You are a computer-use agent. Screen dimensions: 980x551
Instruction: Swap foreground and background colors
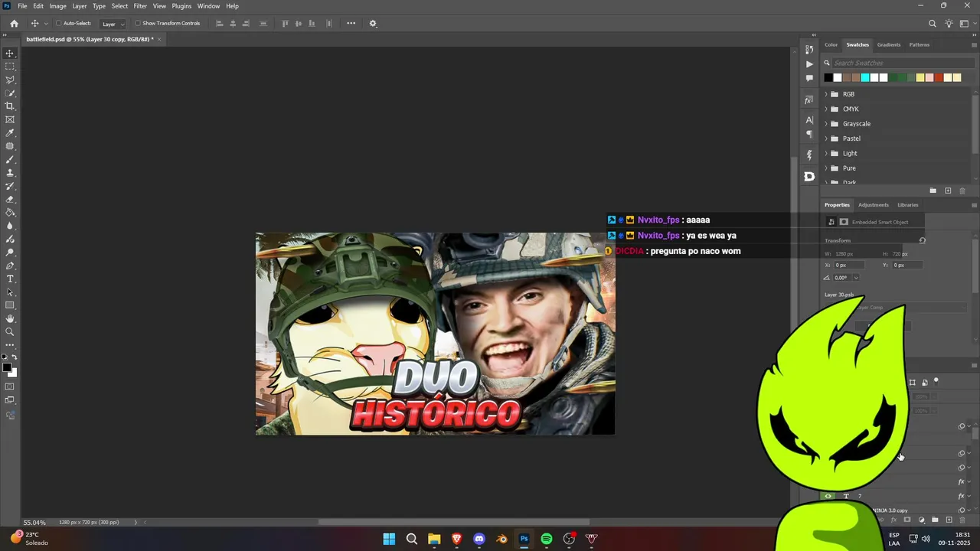(15, 357)
